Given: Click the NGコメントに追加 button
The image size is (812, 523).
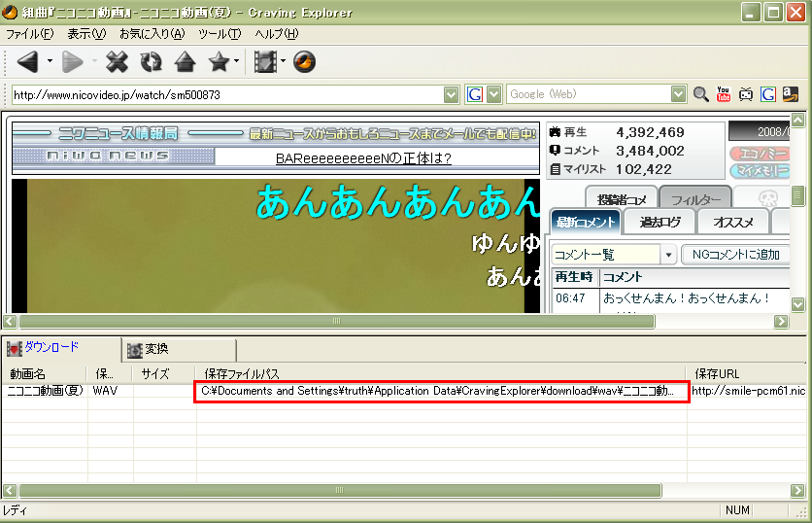Looking at the screenshot, I should pos(736,255).
